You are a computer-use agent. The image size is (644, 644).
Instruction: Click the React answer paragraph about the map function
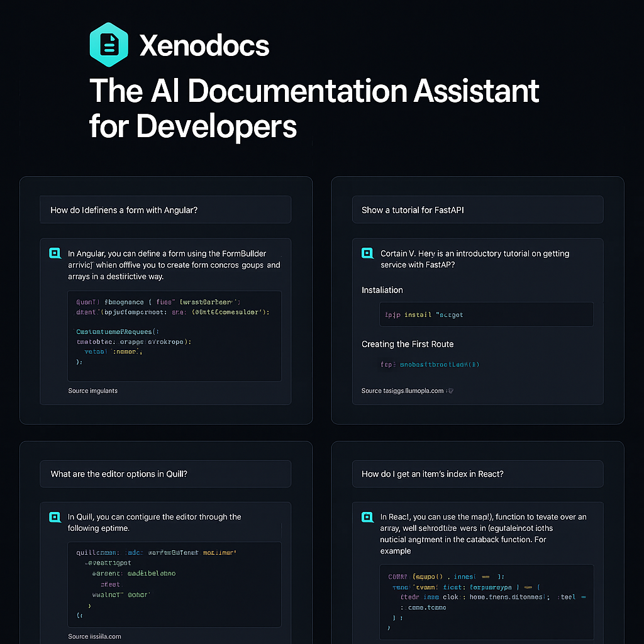483,533
